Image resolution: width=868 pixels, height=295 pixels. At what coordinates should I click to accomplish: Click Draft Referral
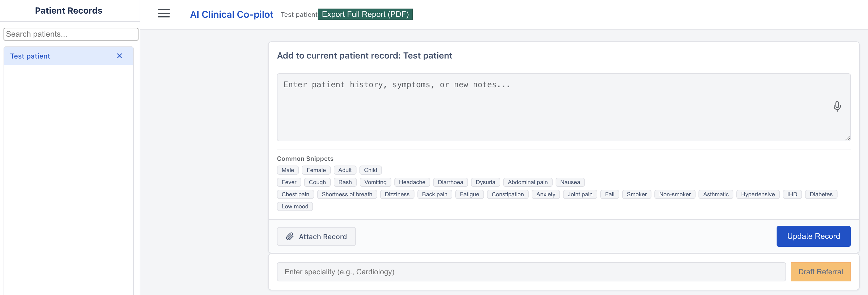point(820,271)
